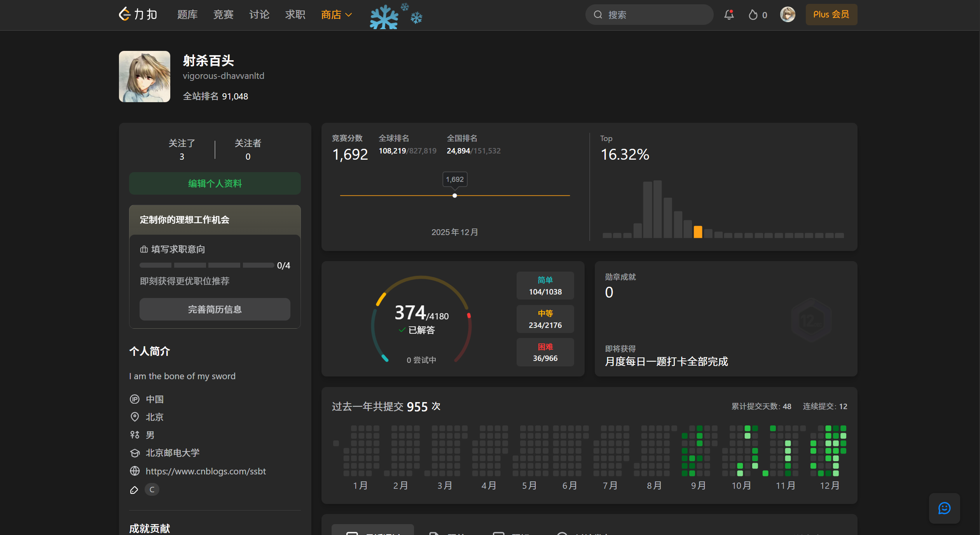Select the 困难 difficulty stat card
The height and width of the screenshot is (535, 980).
pyautogui.click(x=545, y=352)
